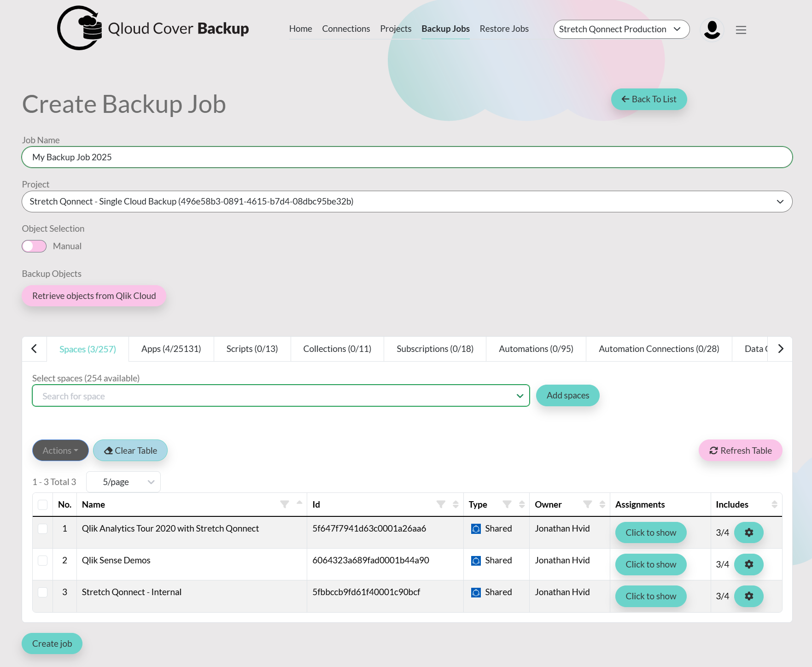Switch to the Automations (0/95) tab
812x667 pixels.
coord(536,349)
